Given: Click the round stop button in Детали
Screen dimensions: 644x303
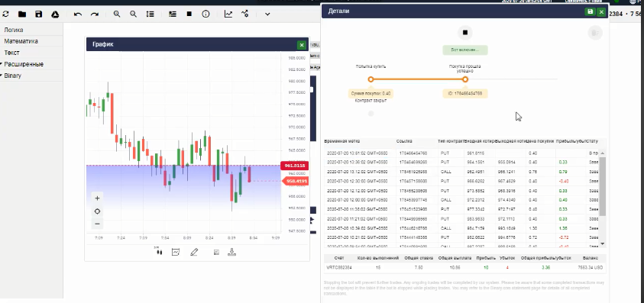Looking at the screenshot, I should (465, 32).
